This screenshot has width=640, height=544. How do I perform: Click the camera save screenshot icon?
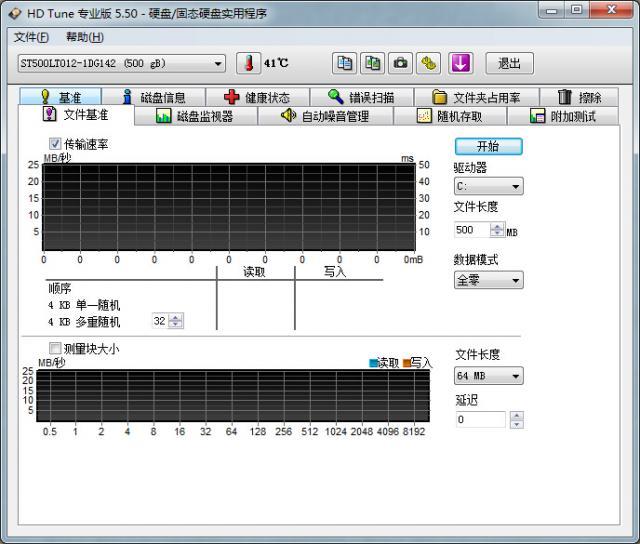coord(400,63)
